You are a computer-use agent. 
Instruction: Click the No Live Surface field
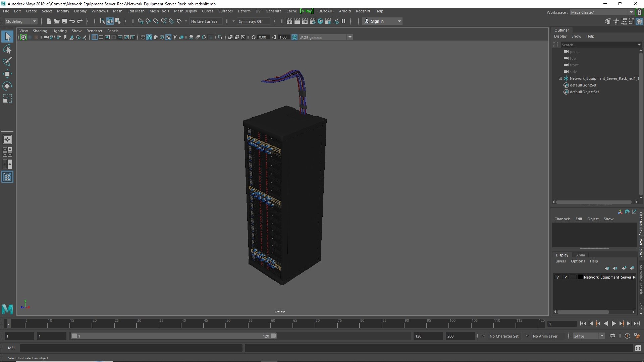pos(205,21)
